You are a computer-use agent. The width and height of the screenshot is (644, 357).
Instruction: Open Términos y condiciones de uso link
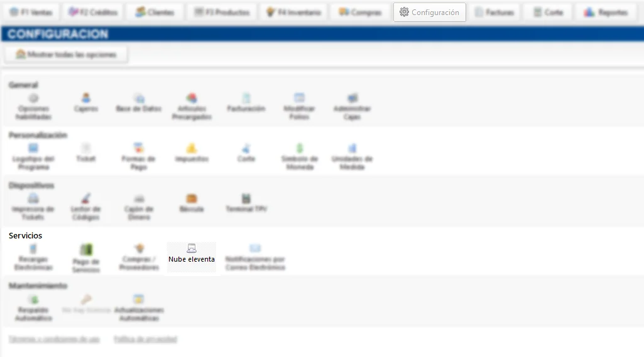(x=54, y=339)
